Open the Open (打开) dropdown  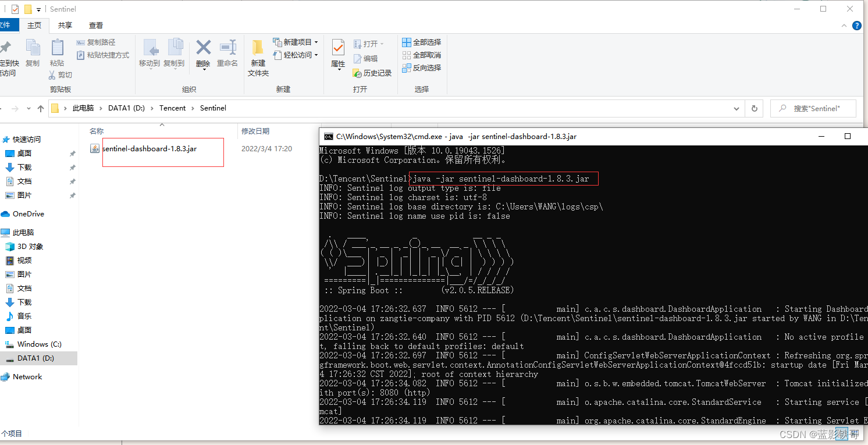(x=369, y=44)
